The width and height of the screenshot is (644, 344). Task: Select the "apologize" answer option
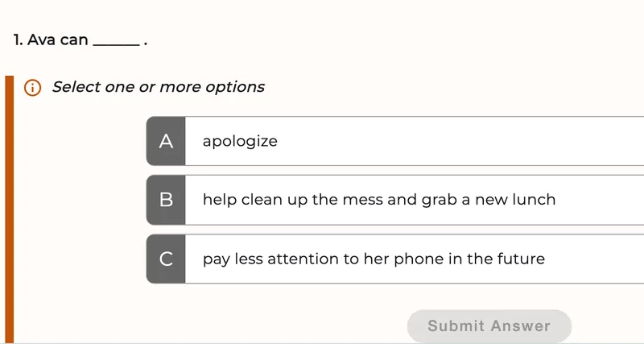coord(395,141)
